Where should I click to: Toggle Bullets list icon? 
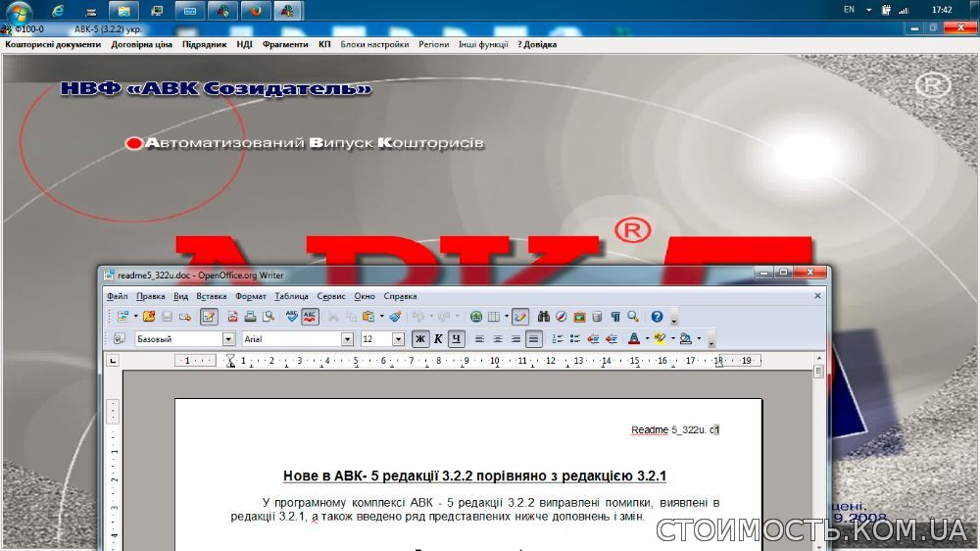pos(575,339)
